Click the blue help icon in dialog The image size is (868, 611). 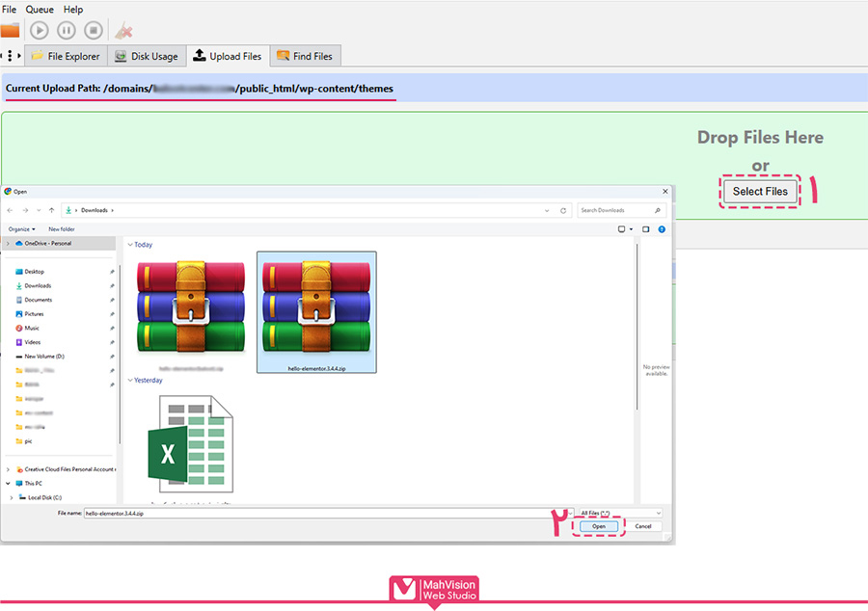661,229
